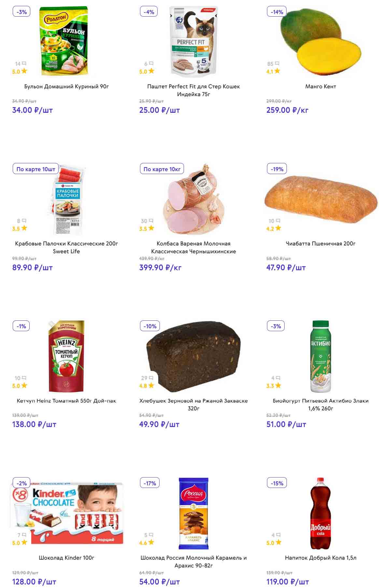
Task: Click the review icon on Шоколад Россия
Action: tap(151, 535)
